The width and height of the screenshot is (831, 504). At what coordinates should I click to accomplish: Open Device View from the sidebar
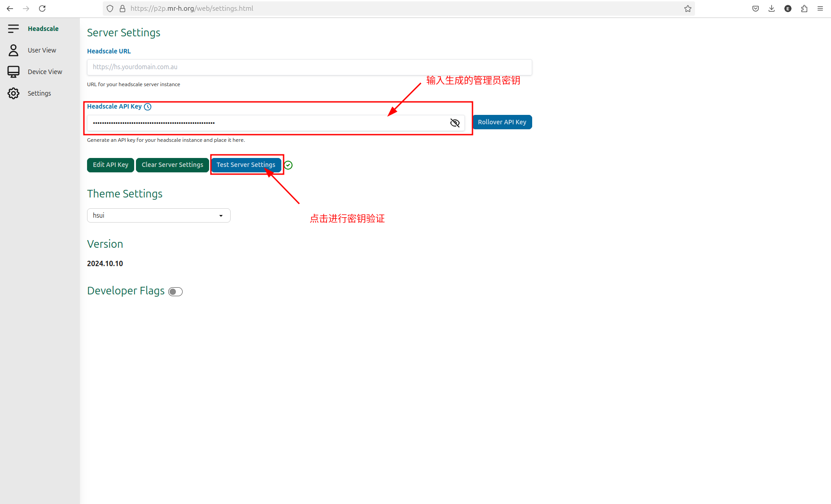[x=44, y=71]
